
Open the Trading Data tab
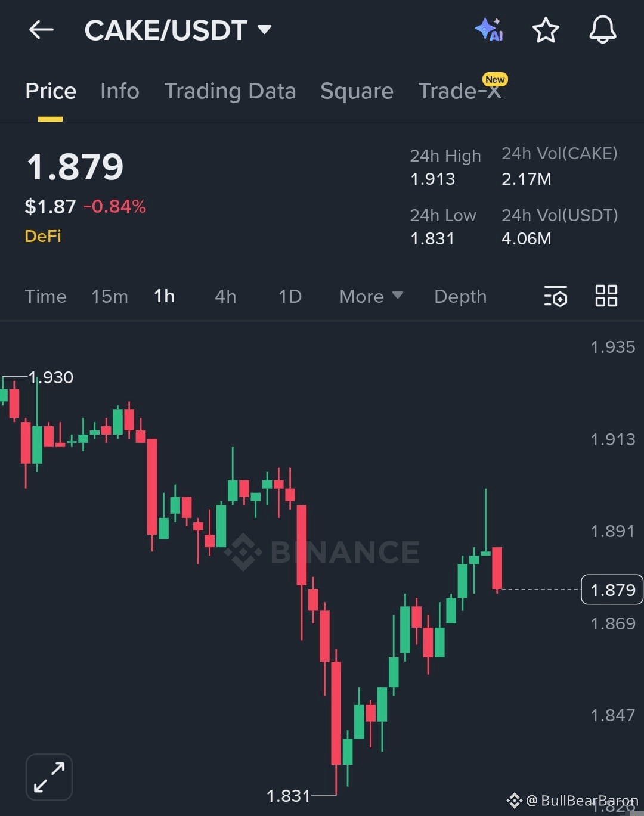point(230,91)
